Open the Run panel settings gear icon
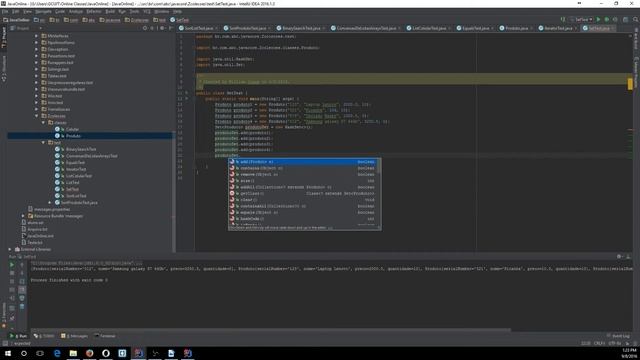The height and width of the screenshot is (360, 640). point(619,256)
